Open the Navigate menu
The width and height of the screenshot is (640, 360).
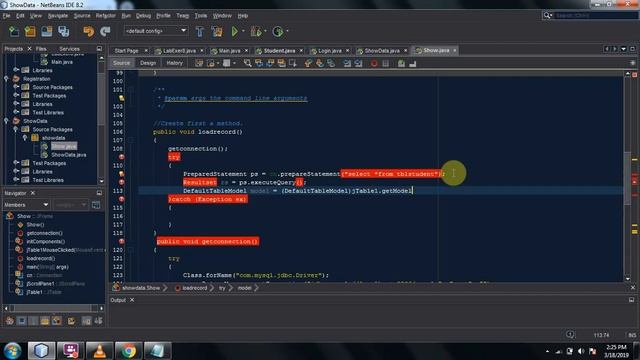58,16
